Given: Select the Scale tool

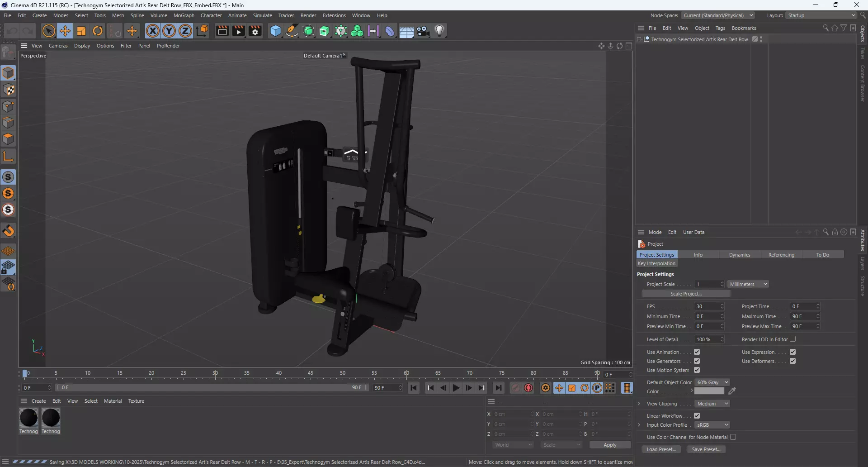Looking at the screenshot, I should [x=81, y=31].
